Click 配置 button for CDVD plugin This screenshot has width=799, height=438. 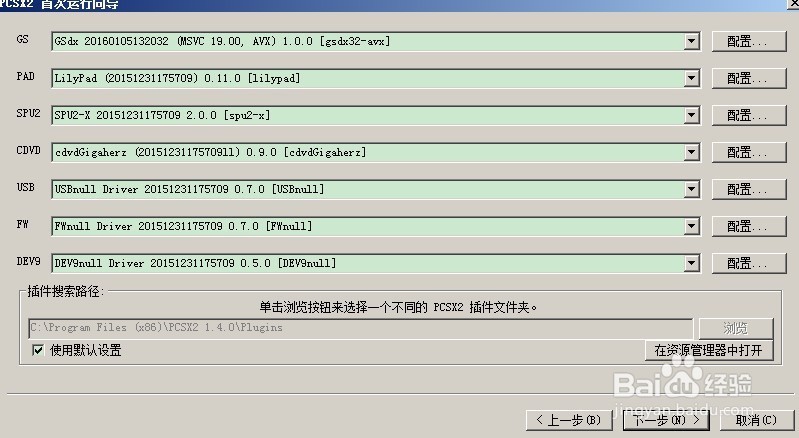pyautogui.click(x=749, y=152)
